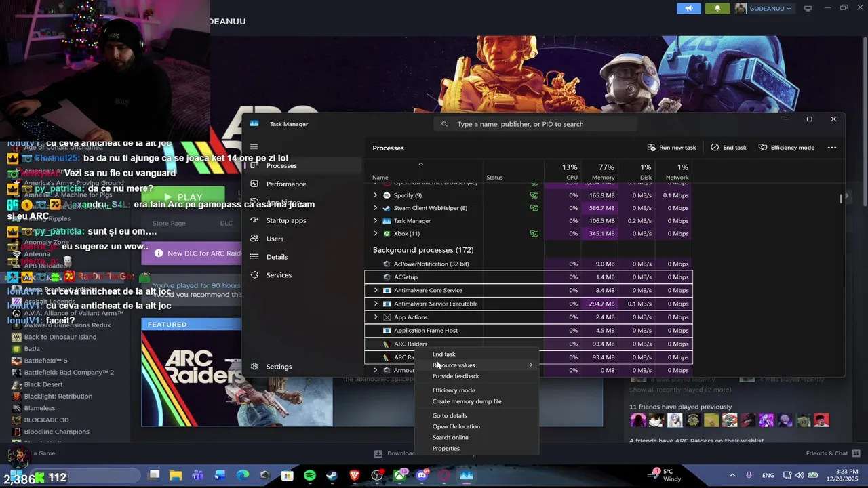Choose Open file location

pos(456,426)
